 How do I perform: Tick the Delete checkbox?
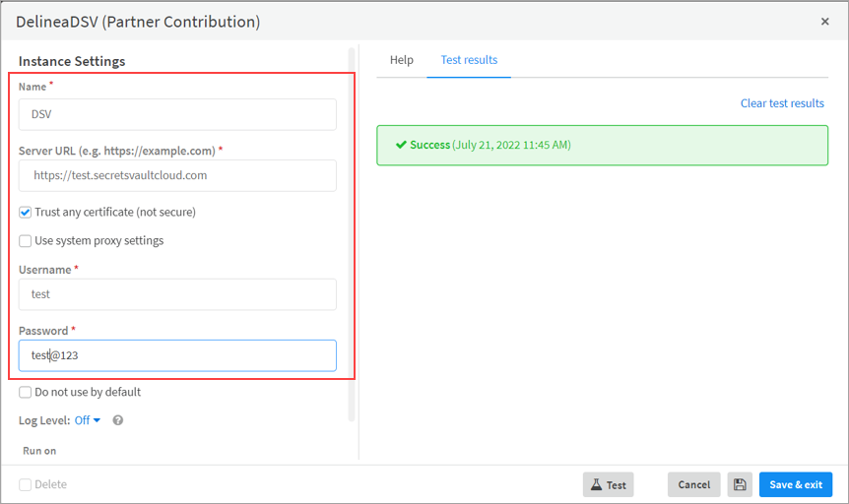[x=26, y=484]
